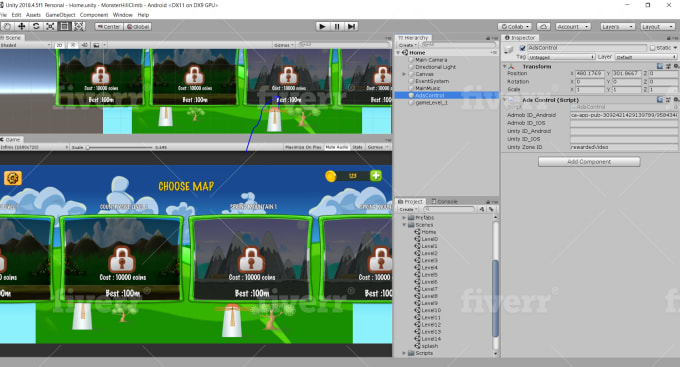Select the combined Transform tool
Screen dimensions: 680x367
click(x=78, y=26)
